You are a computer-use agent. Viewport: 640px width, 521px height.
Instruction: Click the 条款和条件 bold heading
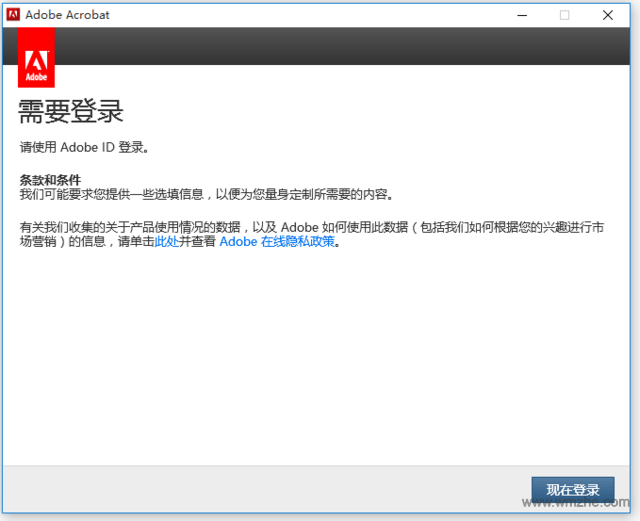pyautogui.click(x=50, y=180)
